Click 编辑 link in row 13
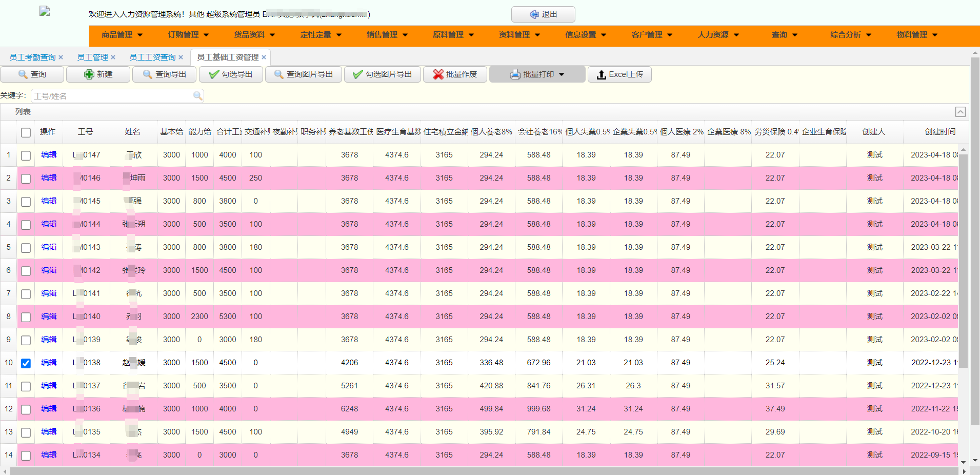This screenshot has height=475, width=980. [x=49, y=432]
